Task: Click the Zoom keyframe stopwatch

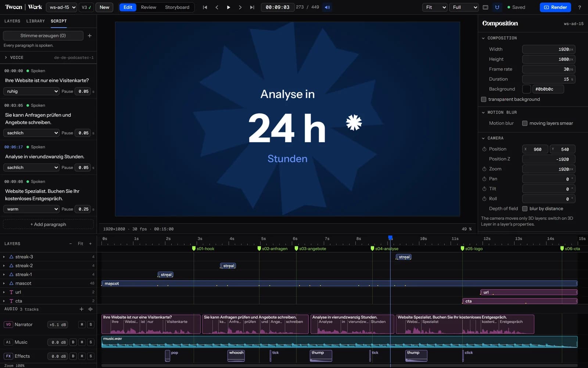Action: pos(484,169)
